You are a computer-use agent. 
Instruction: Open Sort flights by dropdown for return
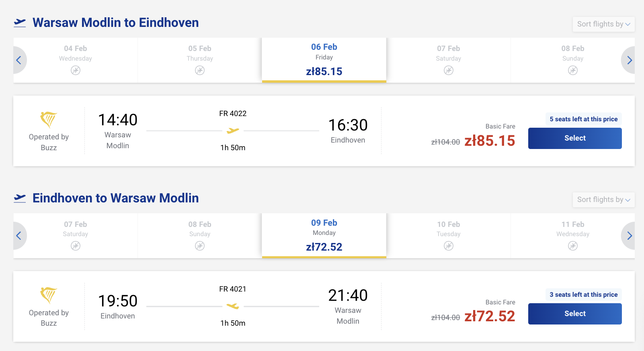(x=603, y=200)
